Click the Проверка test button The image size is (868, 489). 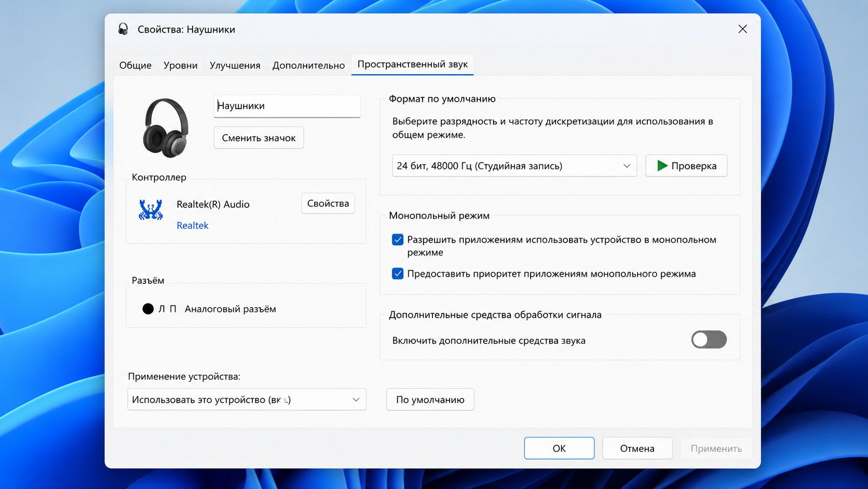686,166
